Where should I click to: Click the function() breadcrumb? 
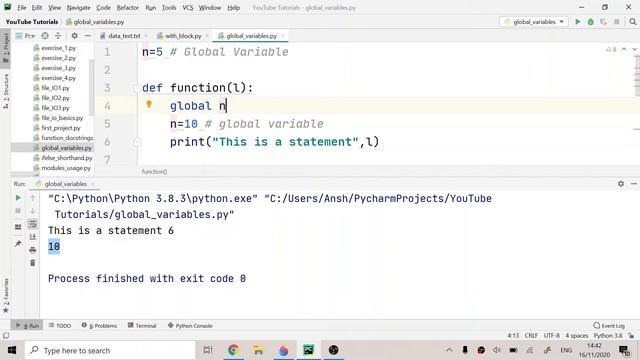(154, 172)
